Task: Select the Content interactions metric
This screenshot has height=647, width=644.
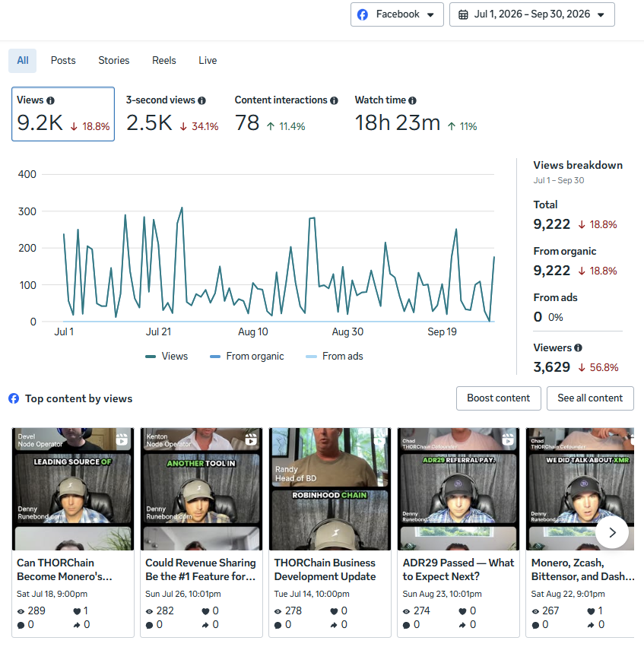Action: pyautogui.click(x=286, y=114)
